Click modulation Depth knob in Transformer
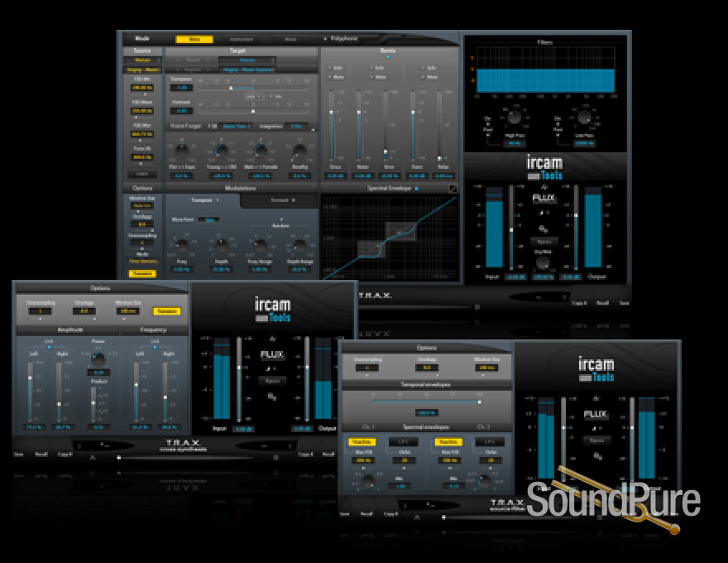Screen dimensions: 728x563 [x=222, y=245]
